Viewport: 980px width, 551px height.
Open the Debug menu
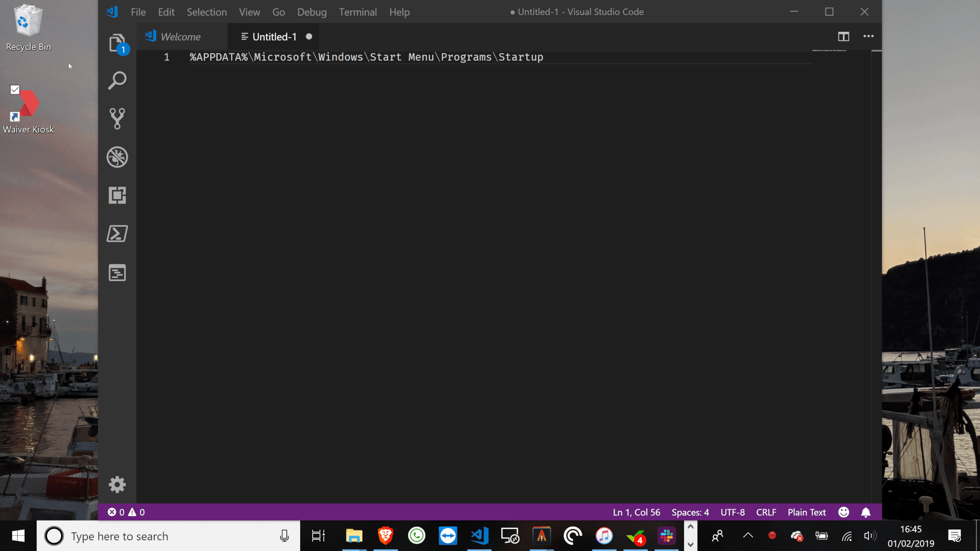312,12
